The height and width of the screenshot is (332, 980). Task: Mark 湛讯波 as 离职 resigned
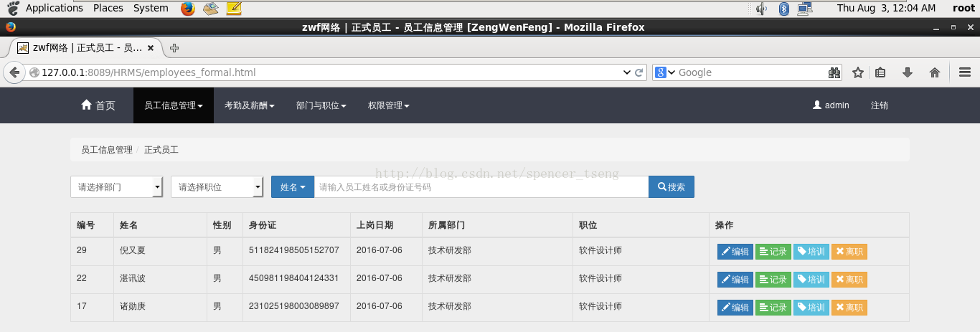point(849,280)
